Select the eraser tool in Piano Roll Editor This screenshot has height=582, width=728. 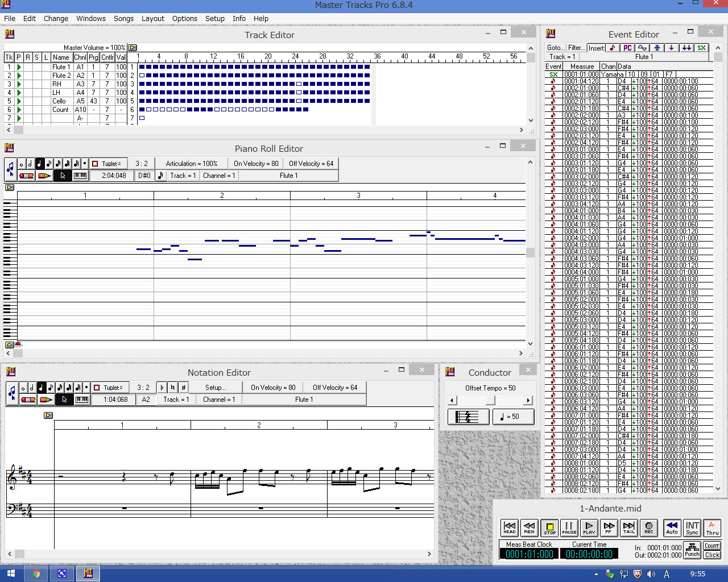27,176
